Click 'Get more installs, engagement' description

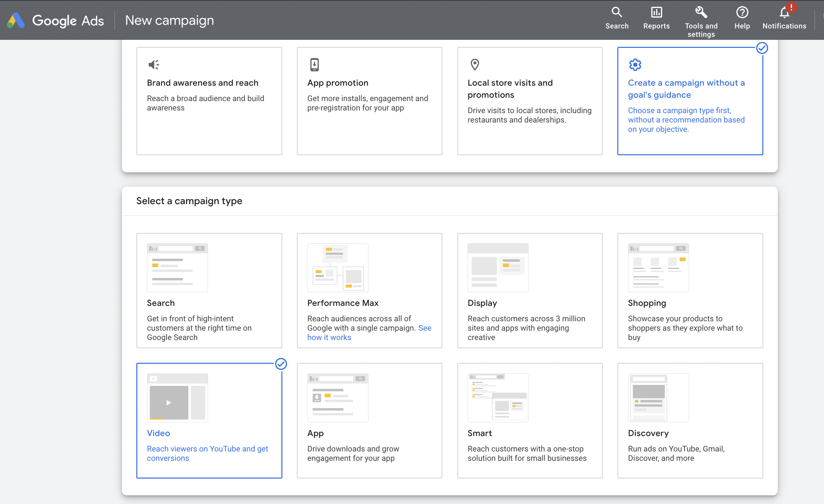tap(367, 103)
